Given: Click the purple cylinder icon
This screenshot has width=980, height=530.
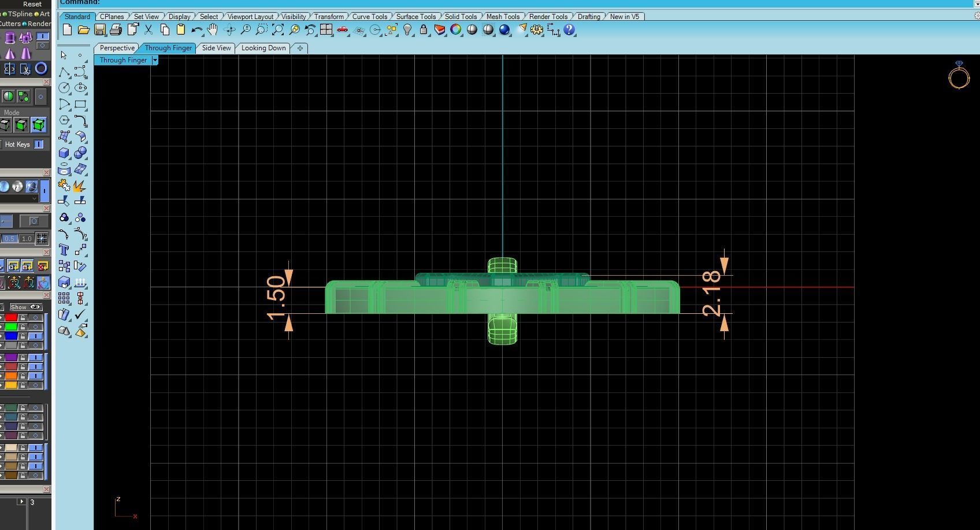Looking at the screenshot, I should coord(10,38).
